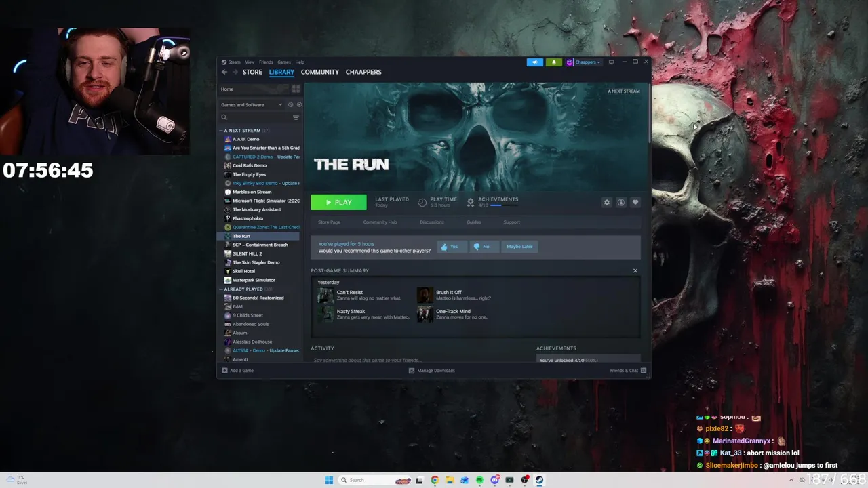
Task: Open Nasty Streak achievement icon
Action: pos(325,314)
